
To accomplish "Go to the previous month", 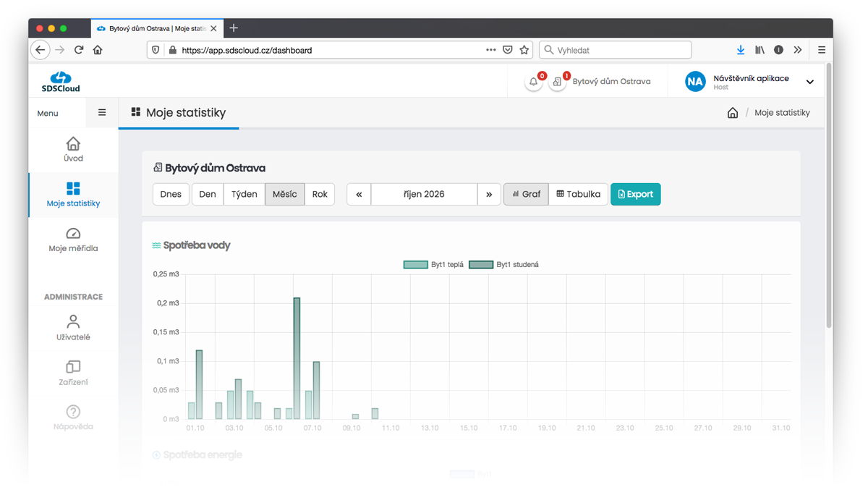I will 359,194.
